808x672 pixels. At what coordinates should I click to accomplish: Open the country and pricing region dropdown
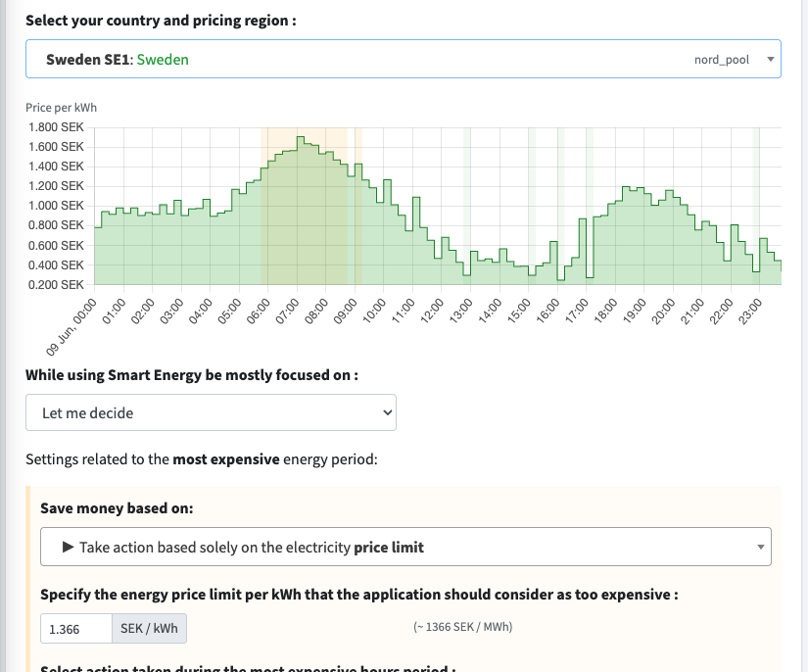coord(403,59)
